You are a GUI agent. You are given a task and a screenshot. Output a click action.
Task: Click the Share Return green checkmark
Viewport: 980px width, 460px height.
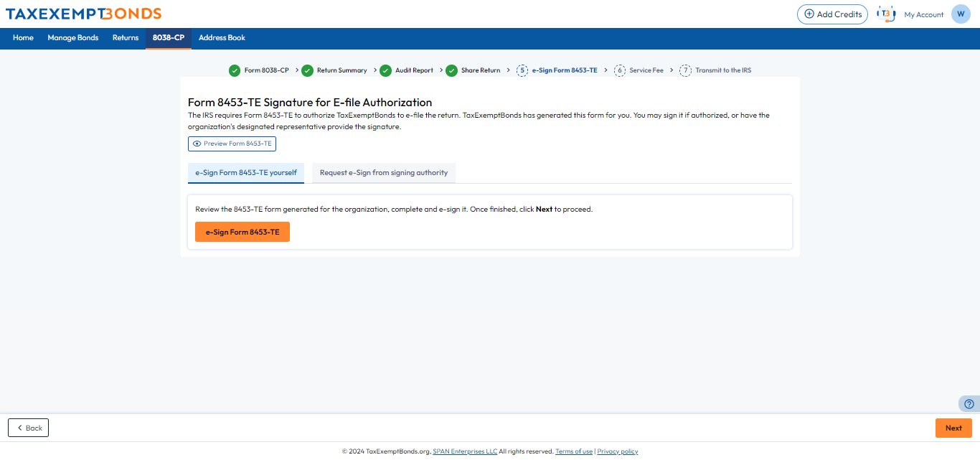(451, 70)
